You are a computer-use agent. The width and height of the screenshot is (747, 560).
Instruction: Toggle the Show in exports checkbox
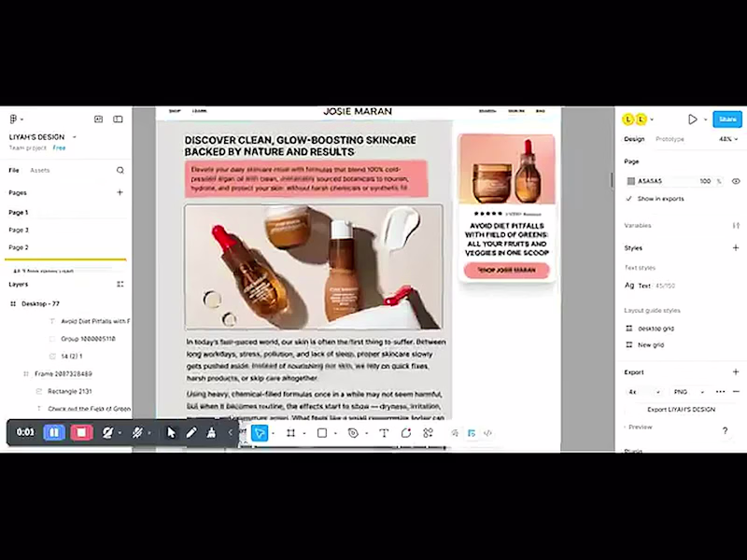[628, 199]
